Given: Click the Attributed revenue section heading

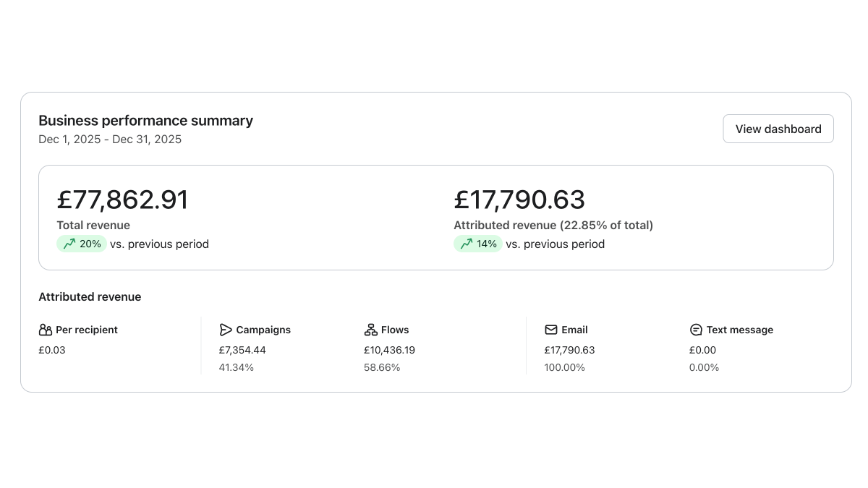Looking at the screenshot, I should coord(90,297).
